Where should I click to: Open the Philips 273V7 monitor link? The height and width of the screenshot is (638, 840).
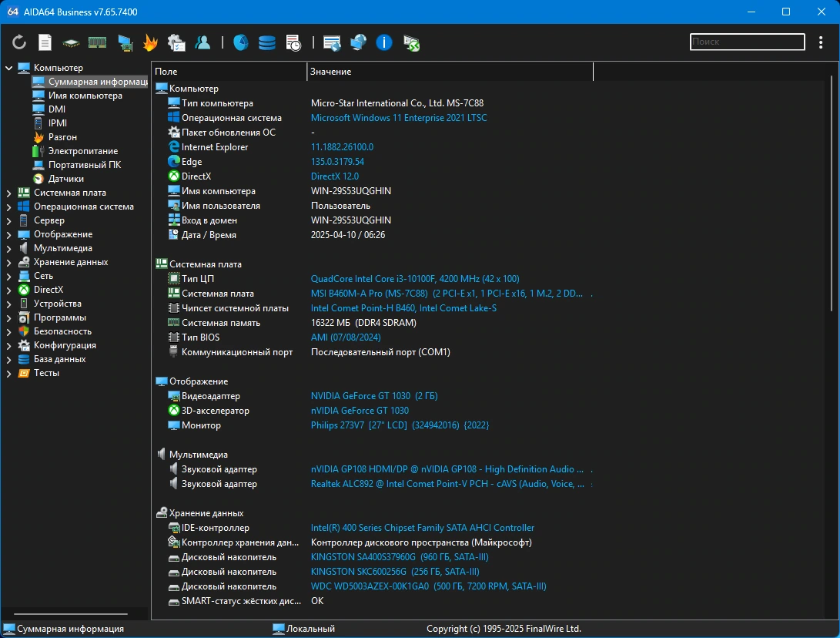400,425
